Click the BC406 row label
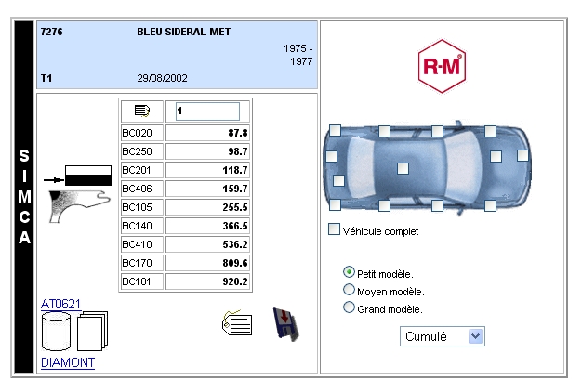This screenshot has width=582, height=392. coord(142,189)
